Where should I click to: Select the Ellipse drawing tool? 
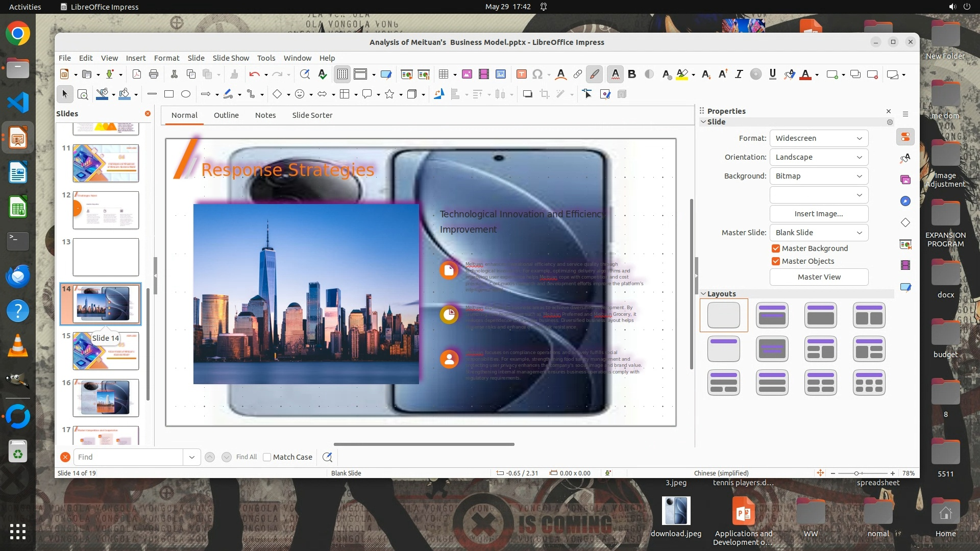[x=186, y=94]
